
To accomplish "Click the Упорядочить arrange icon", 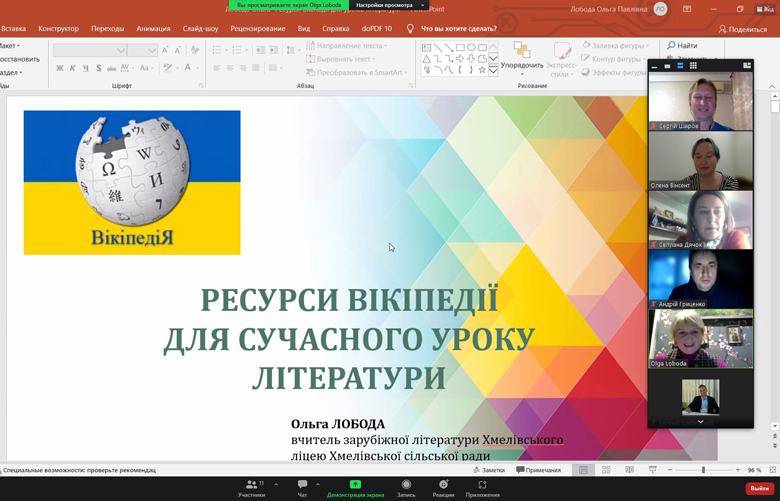I will coord(522,51).
